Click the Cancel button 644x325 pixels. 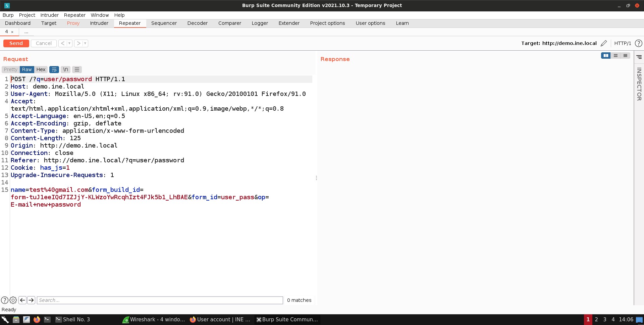44,43
